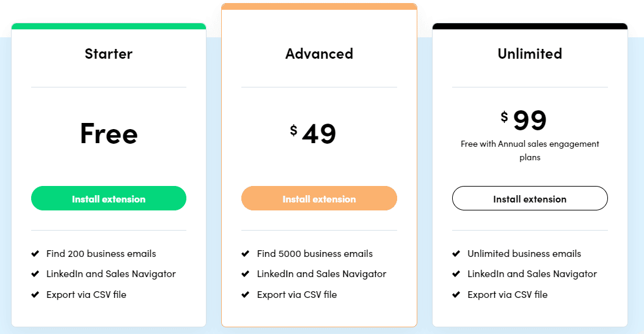This screenshot has width=644, height=334.
Task: Click checkmark beside Find 5000 business emails
Action: click(x=246, y=253)
